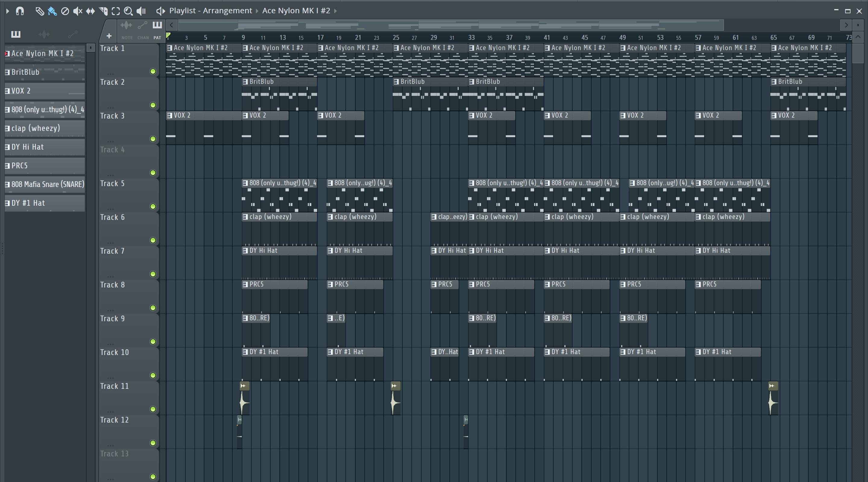Image resolution: width=868 pixels, height=482 pixels.
Task: Show audio clips in the picker panel
Action: 44,34
